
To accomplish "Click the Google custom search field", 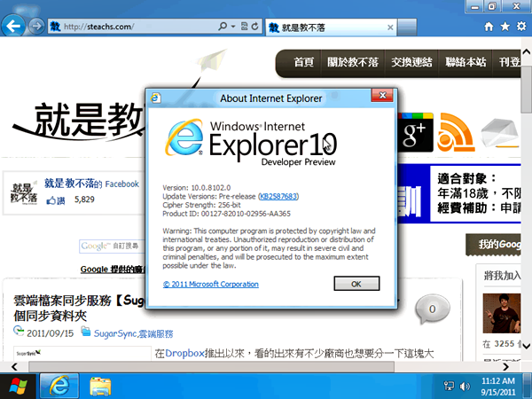I will click(x=112, y=246).
